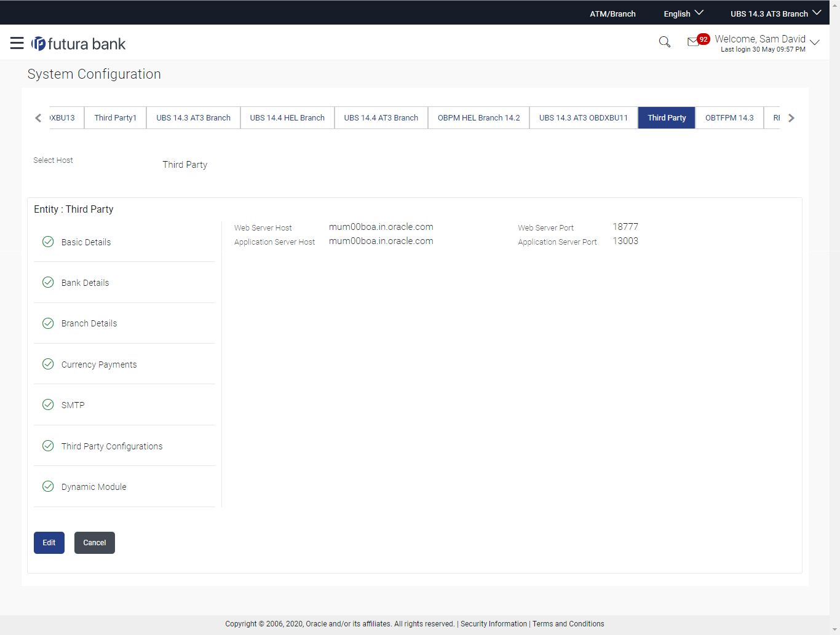Click the Web Server Port value 18777

625,227
